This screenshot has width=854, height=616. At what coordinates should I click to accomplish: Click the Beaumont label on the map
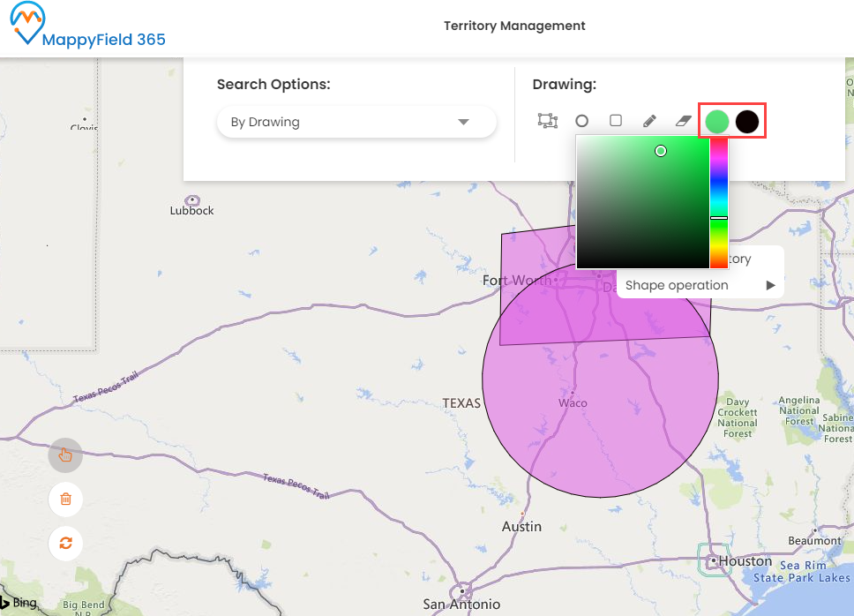point(814,541)
